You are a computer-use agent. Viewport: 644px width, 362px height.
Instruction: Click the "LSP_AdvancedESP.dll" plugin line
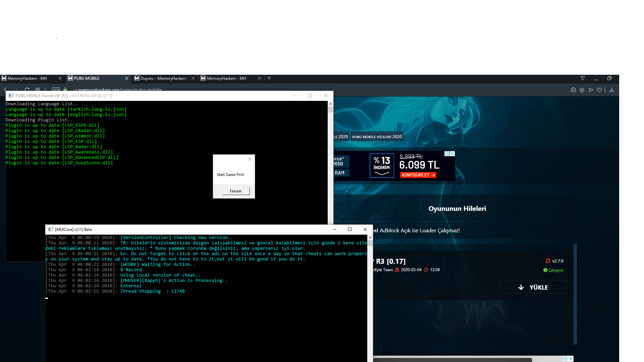tap(62, 158)
